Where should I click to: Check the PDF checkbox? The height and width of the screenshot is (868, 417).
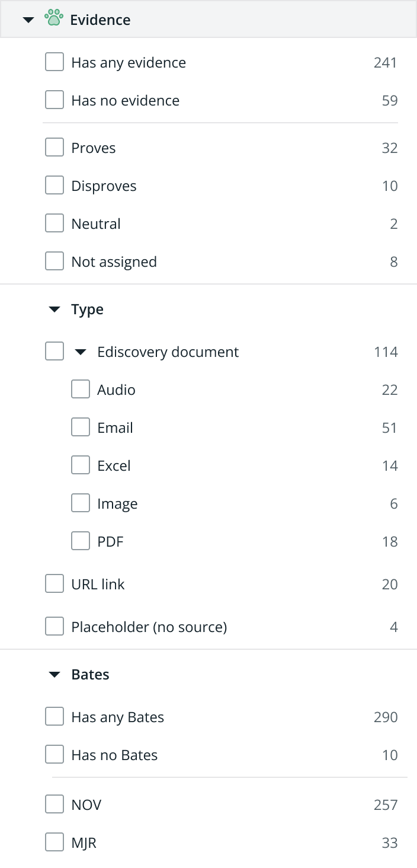pyautogui.click(x=80, y=540)
